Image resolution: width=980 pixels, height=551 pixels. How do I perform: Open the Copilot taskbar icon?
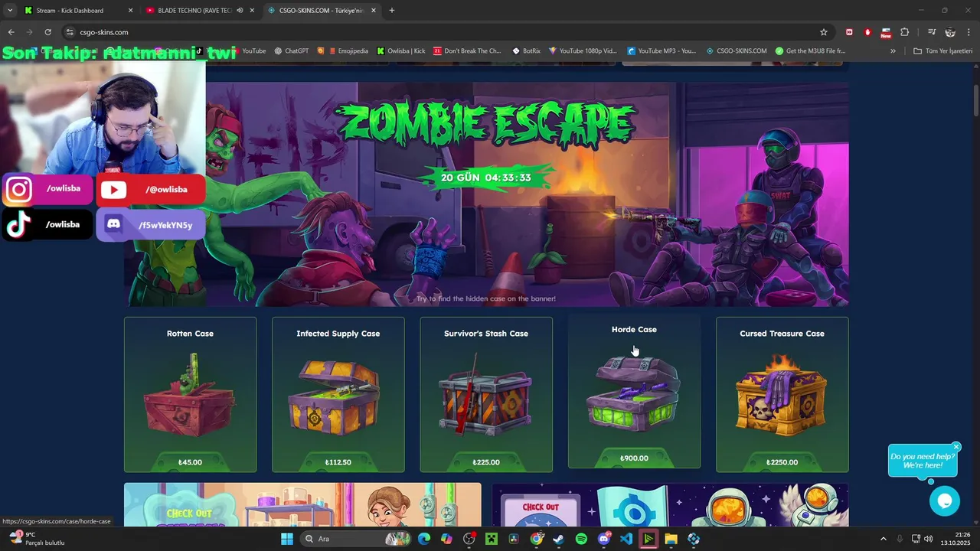coord(446,539)
